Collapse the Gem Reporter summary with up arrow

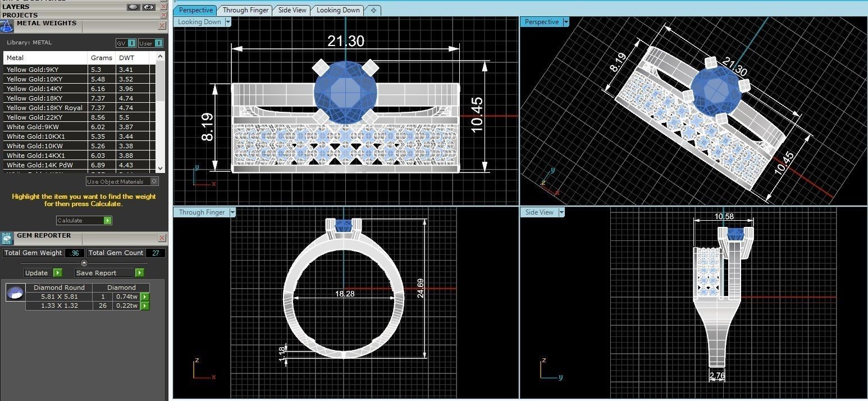[x=84, y=263]
